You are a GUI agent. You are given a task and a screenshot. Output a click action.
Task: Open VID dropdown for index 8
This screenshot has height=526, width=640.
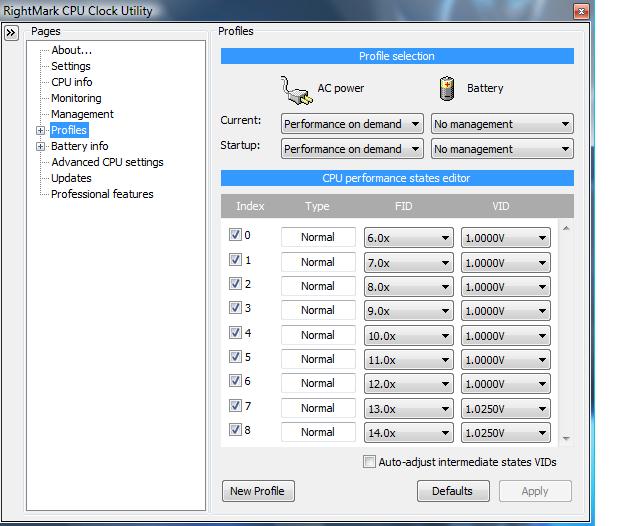pos(506,433)
